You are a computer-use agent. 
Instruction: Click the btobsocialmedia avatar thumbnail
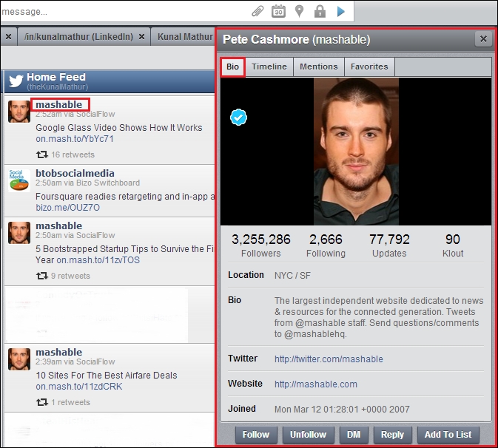point(19,180)
